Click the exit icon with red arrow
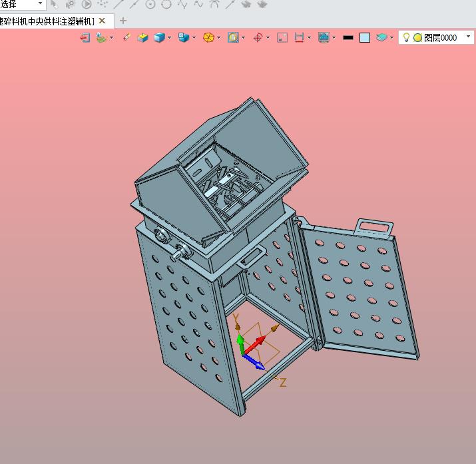Screen dimensions: 476x464 (85, 38)
